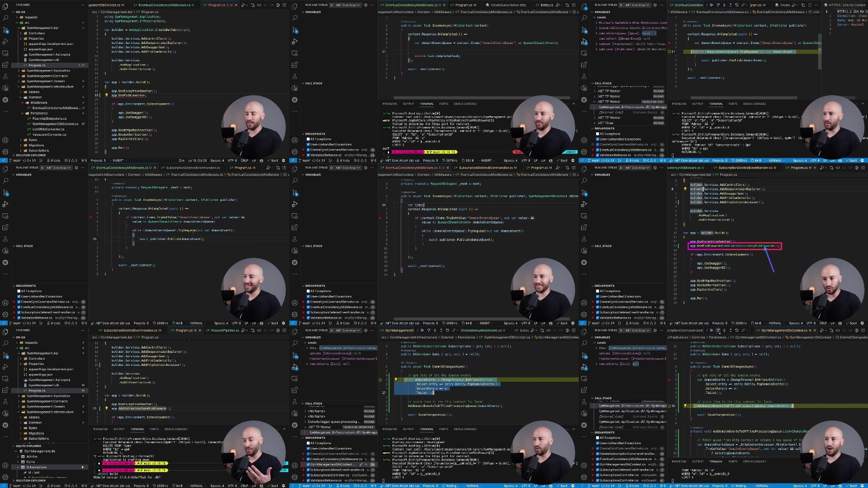Open launch.json gear in top-middle frame's debug header
The width and height of the screenshot is (868, 488).
coord(366,5)
